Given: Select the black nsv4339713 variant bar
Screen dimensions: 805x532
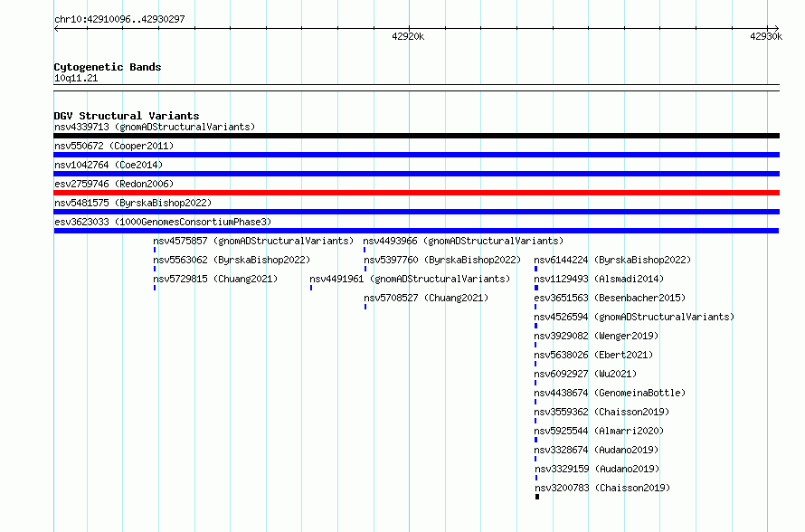Looking at the screenshot, I should 416,136.
